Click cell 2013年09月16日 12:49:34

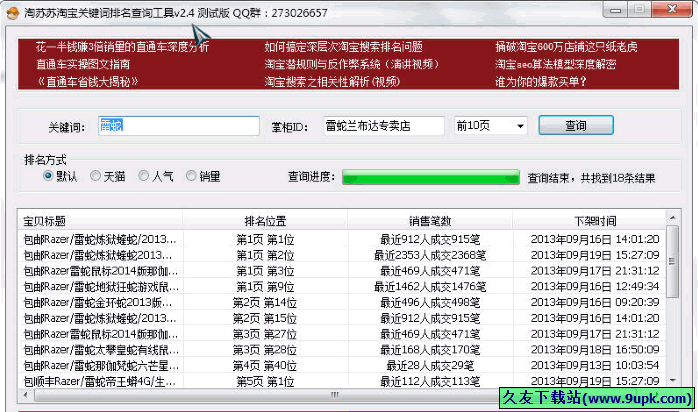[595, 287]
